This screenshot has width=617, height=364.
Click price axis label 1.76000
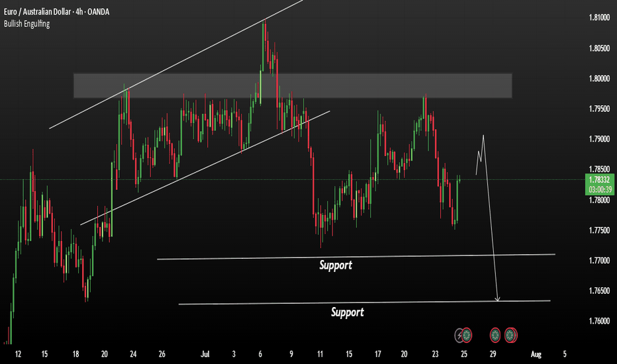(599, 322)
